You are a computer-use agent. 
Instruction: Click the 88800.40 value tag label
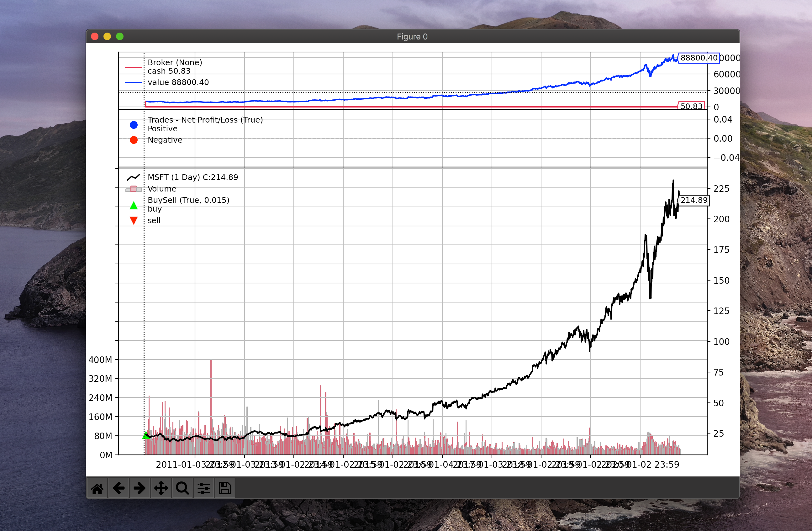(x=699, y=58)
